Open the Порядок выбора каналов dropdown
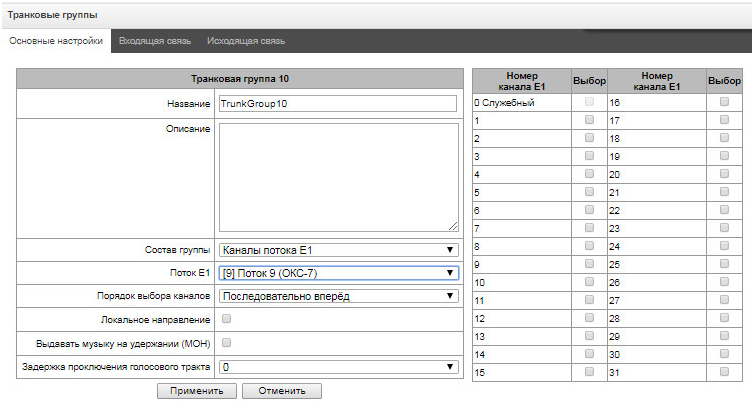Viewport: 754px width, 408px height. point(337,296)
